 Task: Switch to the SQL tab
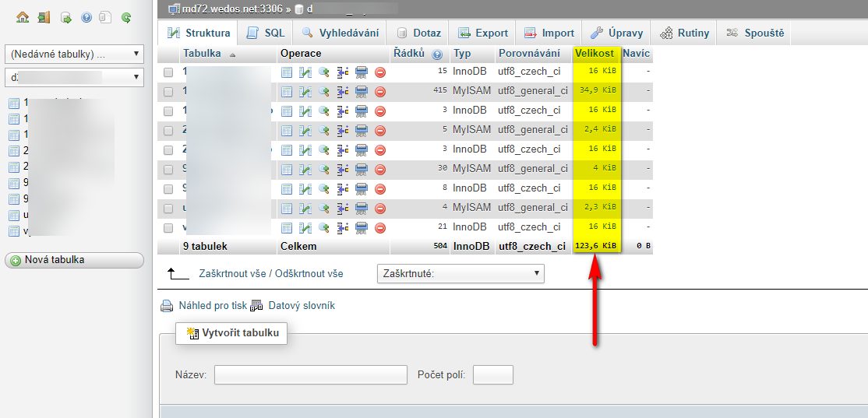[x=266, y=33]
